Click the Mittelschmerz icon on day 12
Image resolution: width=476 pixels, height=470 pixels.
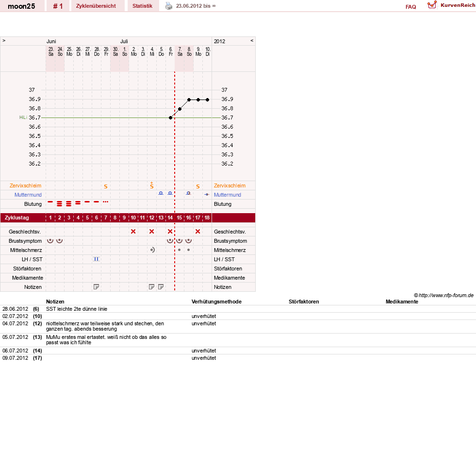(x=152, y=250)
